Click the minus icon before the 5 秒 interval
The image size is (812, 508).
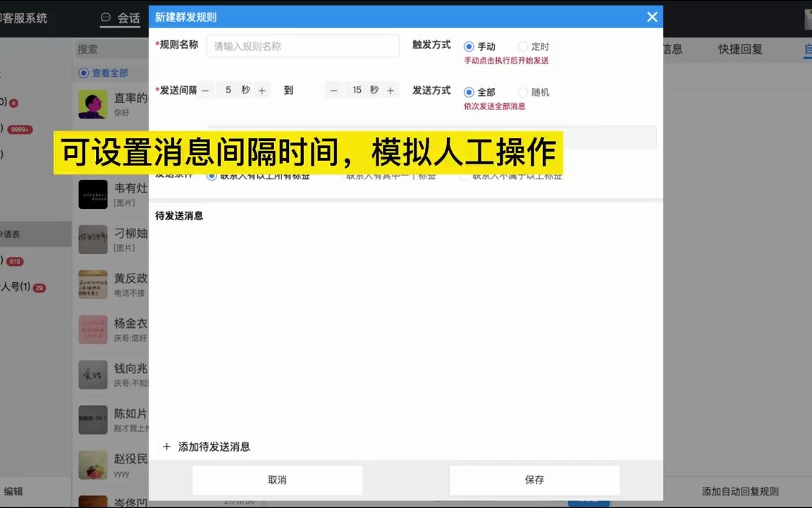click(204, 90)
